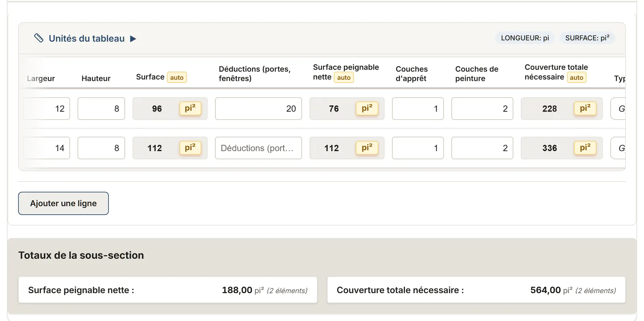Focus the Largeur field containing 14
The width and height of the screenshot is (644, 321).
(x=47, y=148)
